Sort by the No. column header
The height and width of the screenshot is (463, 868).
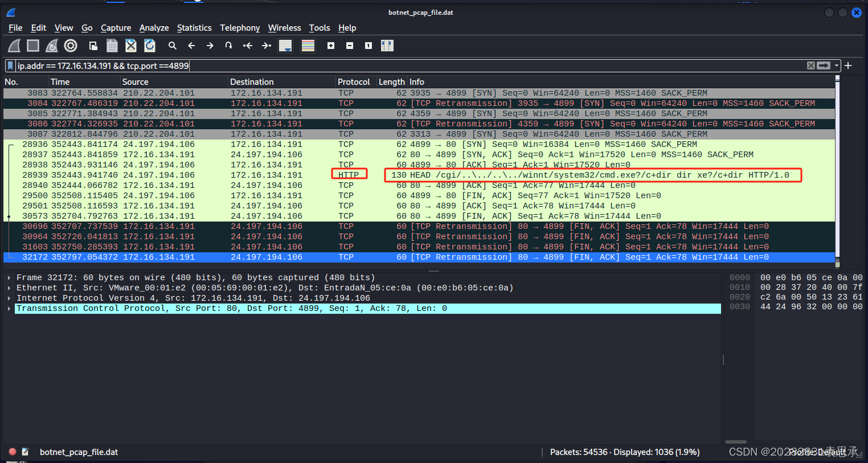[26, 82]
